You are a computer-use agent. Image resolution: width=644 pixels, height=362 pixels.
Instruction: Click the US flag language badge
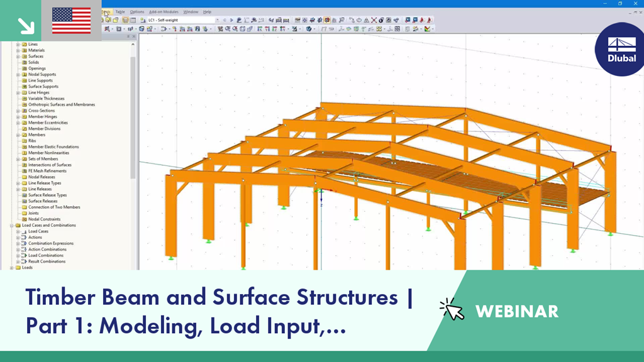[x=72, y=21]
